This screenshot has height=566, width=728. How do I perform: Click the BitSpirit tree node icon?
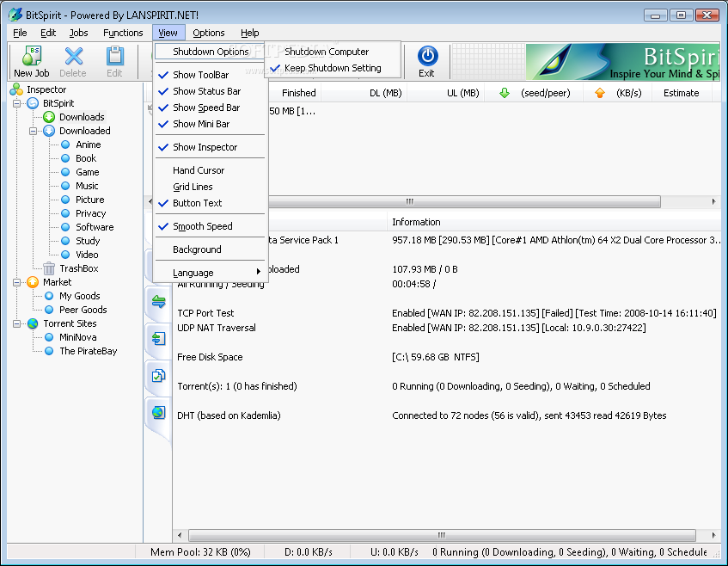tap(33, 103)
